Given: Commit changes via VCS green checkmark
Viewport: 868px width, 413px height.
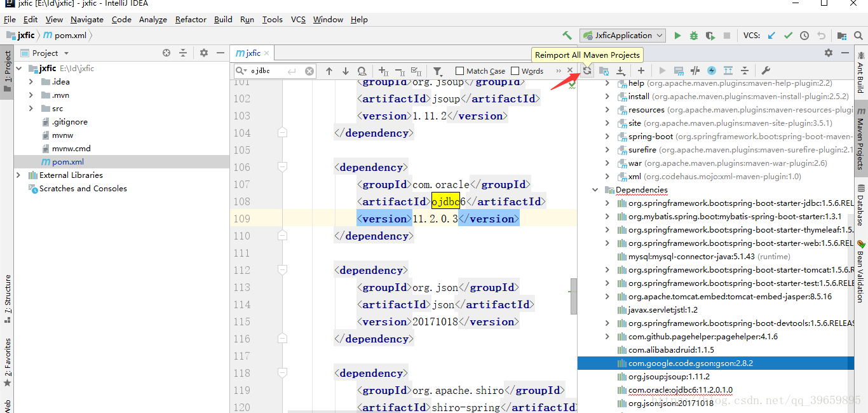Looking at the screenshot, I should pyautogui.click(x=788, y=36).
